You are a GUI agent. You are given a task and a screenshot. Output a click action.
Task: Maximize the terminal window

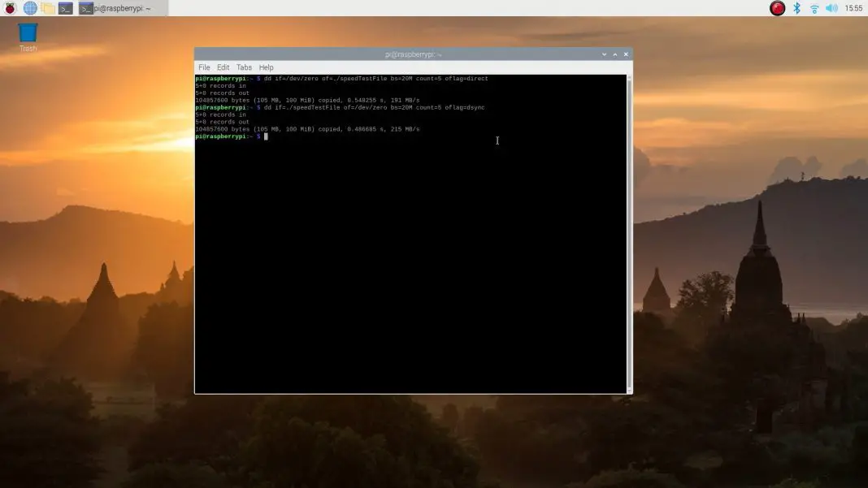614,54
